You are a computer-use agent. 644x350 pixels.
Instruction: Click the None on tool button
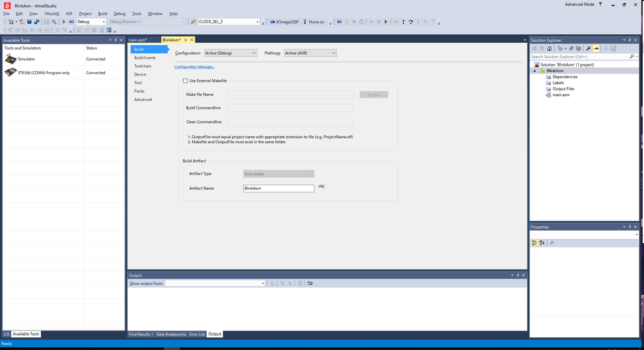tap(313, 22)
